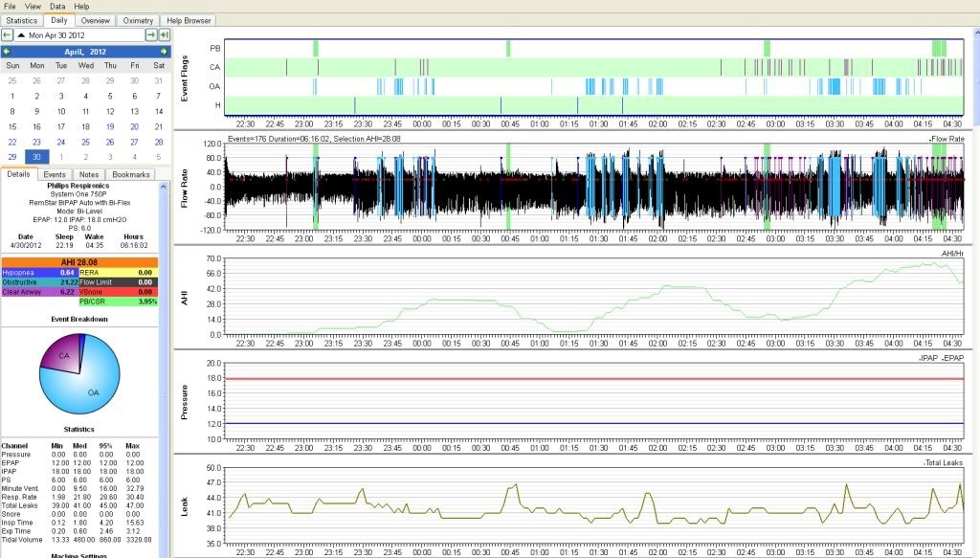Open the Overview tab
The height and width of the screenshot is (558, 980).
[96, 21]
